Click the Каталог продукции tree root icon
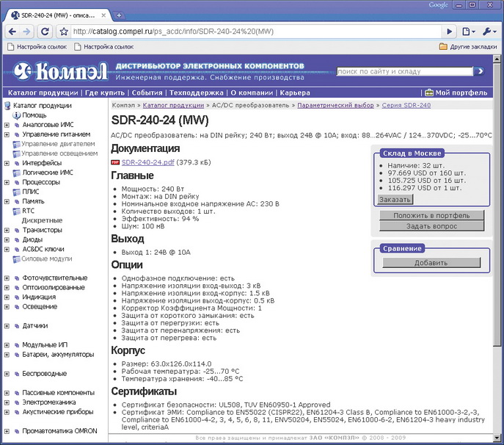 [7, 106]
